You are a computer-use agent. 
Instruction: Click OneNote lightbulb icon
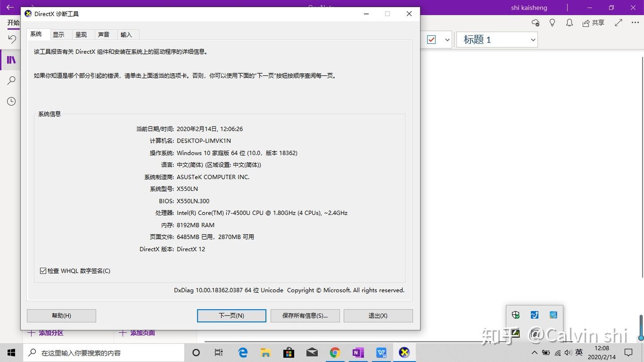(x=552, y=22)
